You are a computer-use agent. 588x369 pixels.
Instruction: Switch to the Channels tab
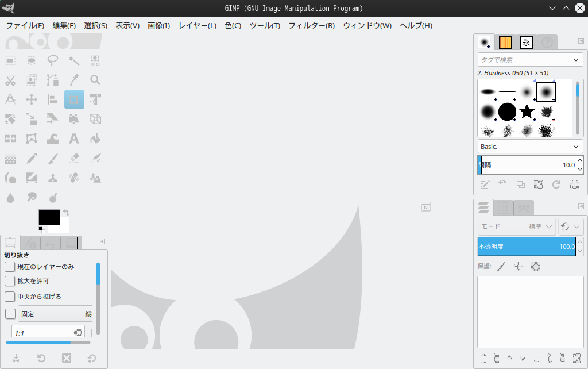pyautogui.click(x=503, y=207)
